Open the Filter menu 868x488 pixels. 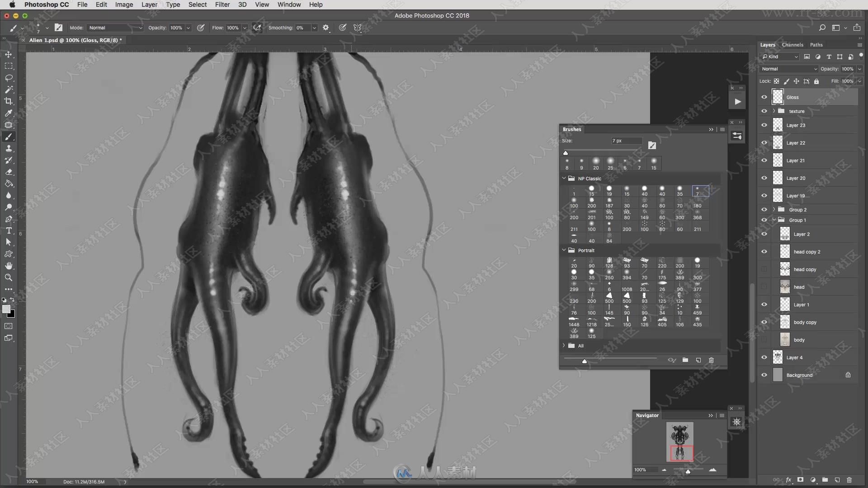tap(222, 5)
